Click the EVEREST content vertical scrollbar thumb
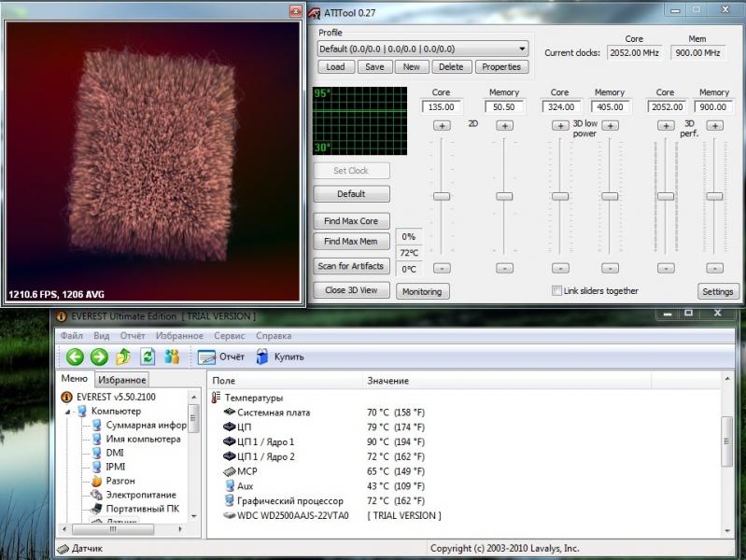 point(726,441)
